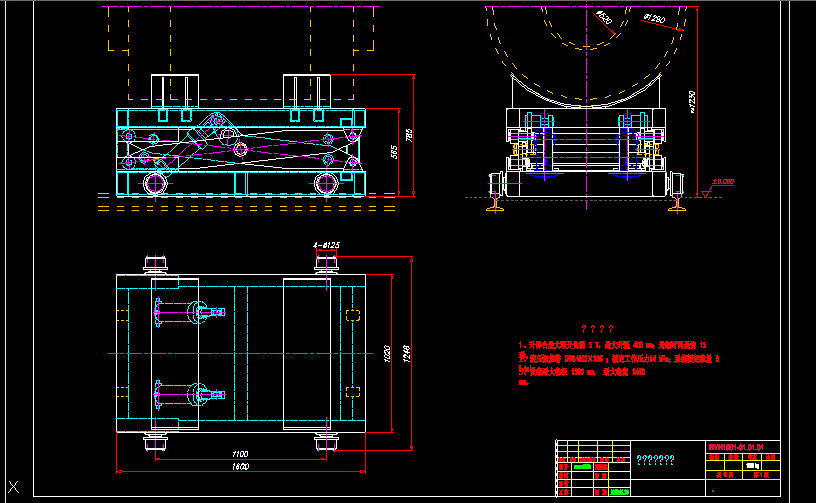Image resolution: width=816 pixels, height=503 pixels.
Task: Click the left white support block on lift top
Action: click(x=170, y=90)
